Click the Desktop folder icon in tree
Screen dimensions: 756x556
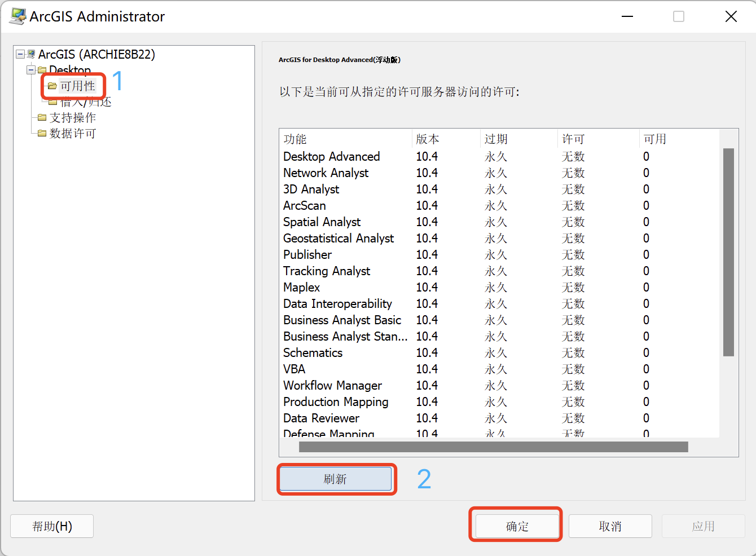42,70
